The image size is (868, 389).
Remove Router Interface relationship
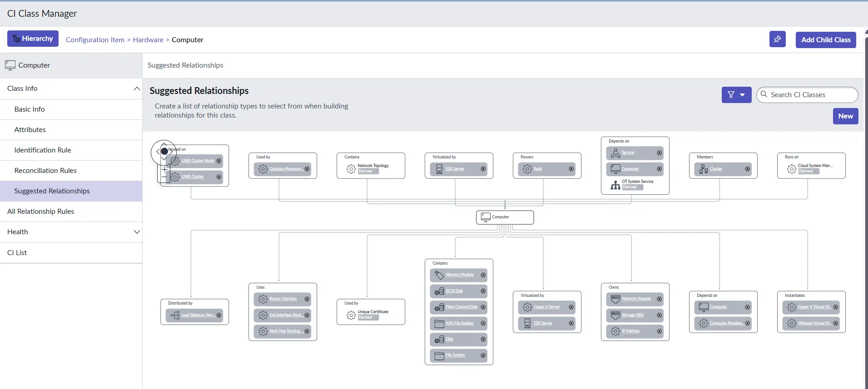tap(307, 299)
